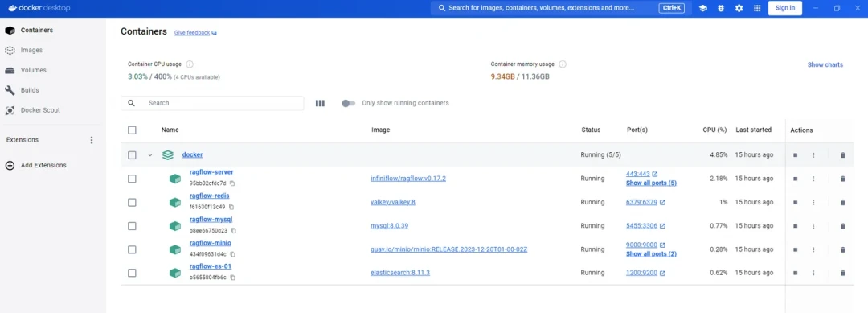
Task: Tick the ragflow-redis row checkbox
Action: coord(132,202)
